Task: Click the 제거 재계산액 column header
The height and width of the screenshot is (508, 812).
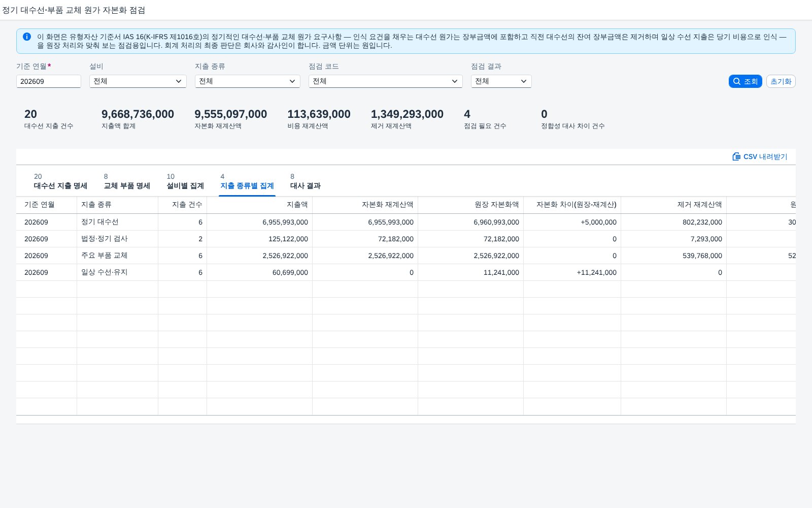Action: tap(674, 205)
